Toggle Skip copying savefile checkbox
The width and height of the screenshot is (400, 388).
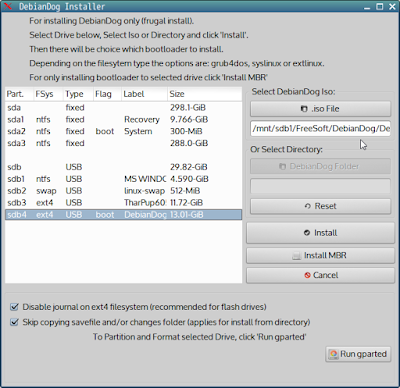(14, 322)
